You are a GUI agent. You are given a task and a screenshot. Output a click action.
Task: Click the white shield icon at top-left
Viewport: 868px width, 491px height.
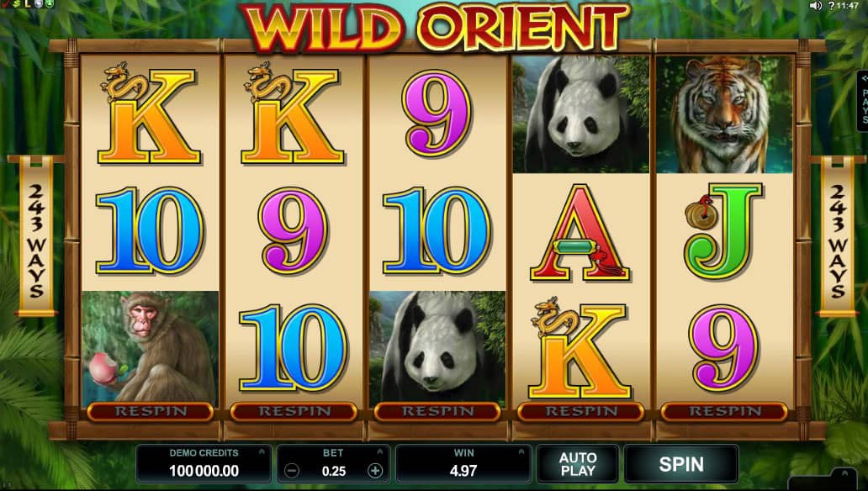[x=39, y=4]
